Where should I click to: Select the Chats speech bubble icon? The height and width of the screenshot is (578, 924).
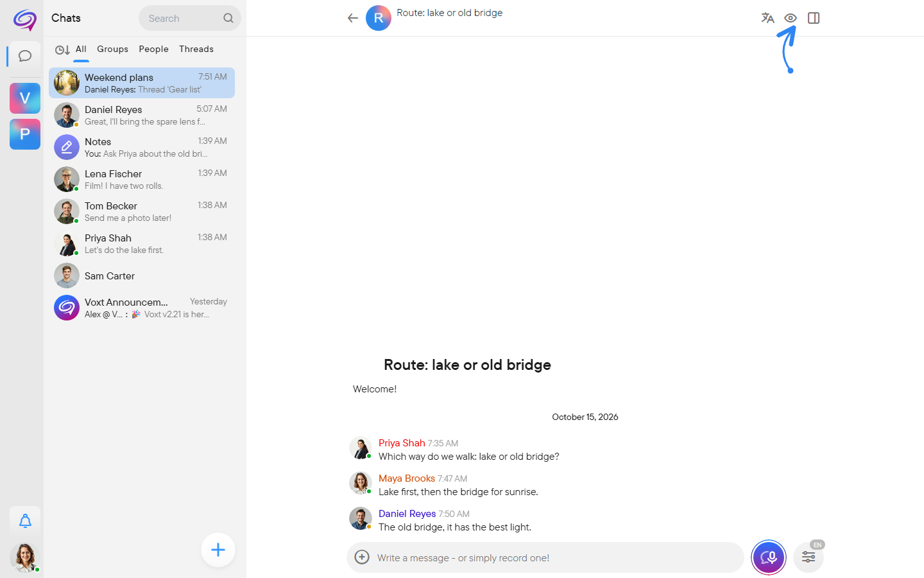(x=25, y=56)
